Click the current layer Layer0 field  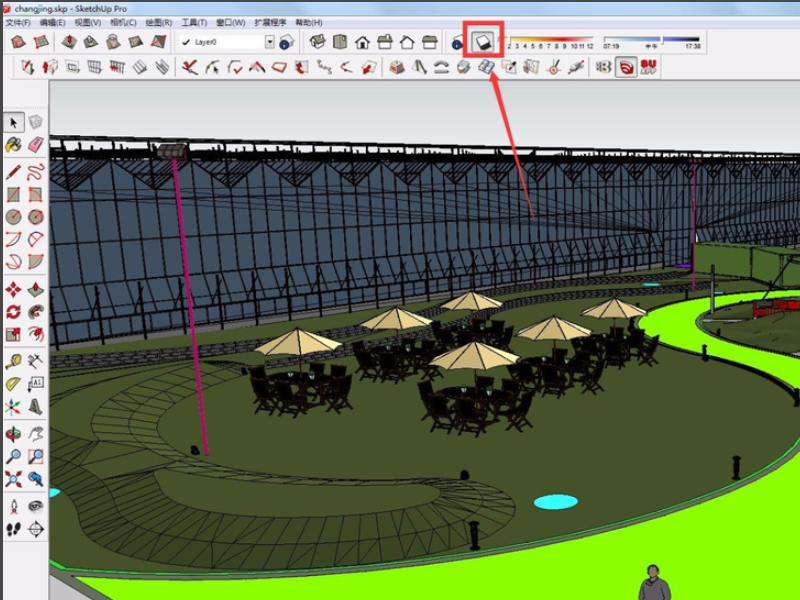pos(228,42)
